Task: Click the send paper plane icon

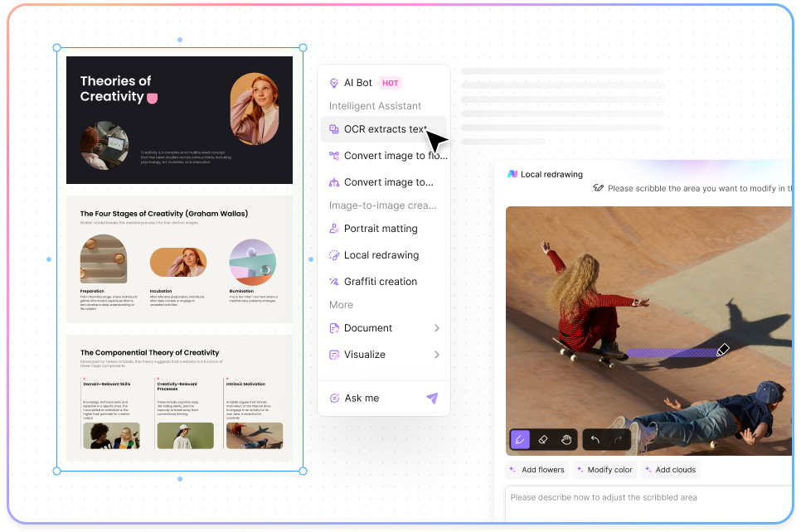Action: point(432,399)
